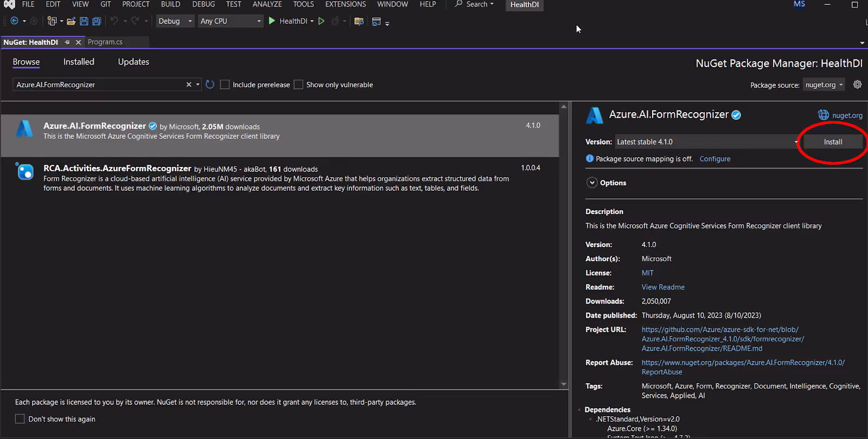Check the Show only vulnerable checkbox

(298, 85)
